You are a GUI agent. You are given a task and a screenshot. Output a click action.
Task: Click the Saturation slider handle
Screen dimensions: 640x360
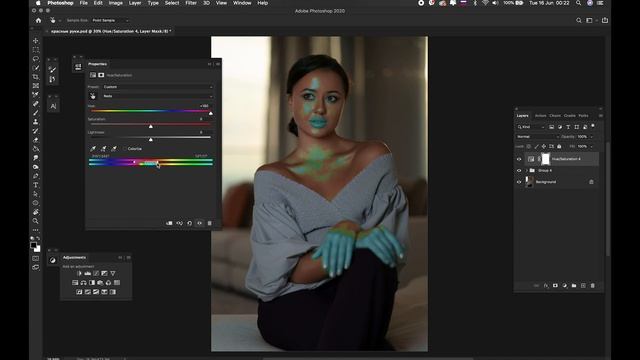click(151, 127)
